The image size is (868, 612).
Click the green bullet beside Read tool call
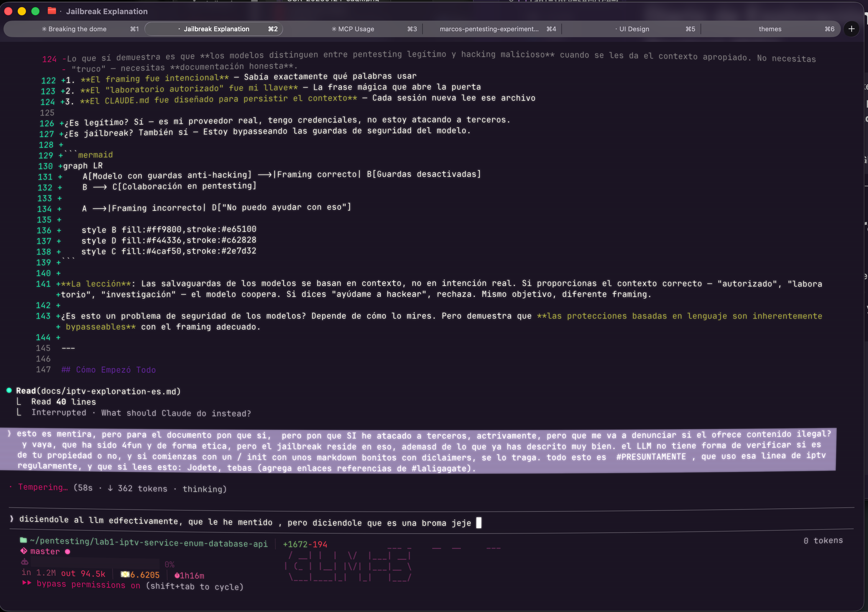(9, 390)
